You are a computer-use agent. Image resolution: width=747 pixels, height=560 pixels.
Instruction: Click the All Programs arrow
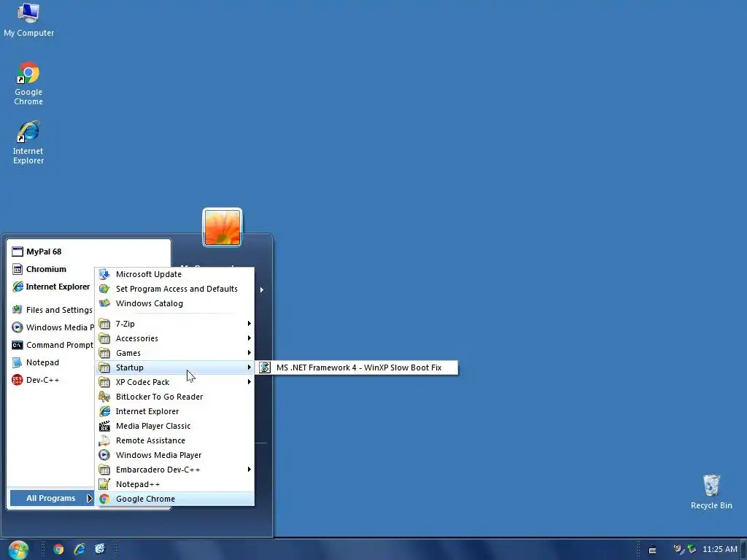coord(89,498)
